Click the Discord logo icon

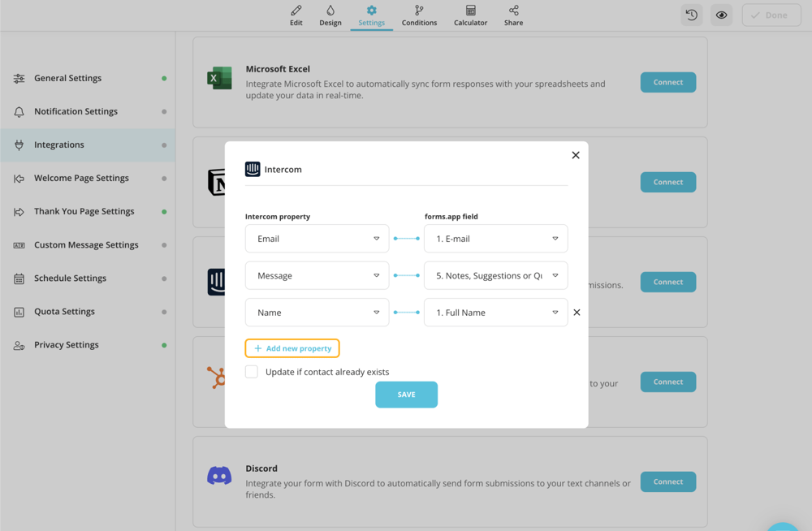point(219,476)
